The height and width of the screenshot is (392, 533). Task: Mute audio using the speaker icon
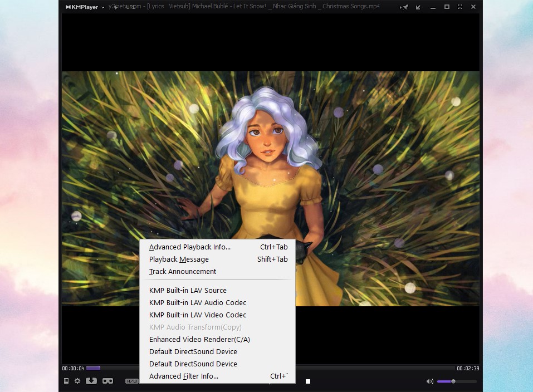[429, 381]
